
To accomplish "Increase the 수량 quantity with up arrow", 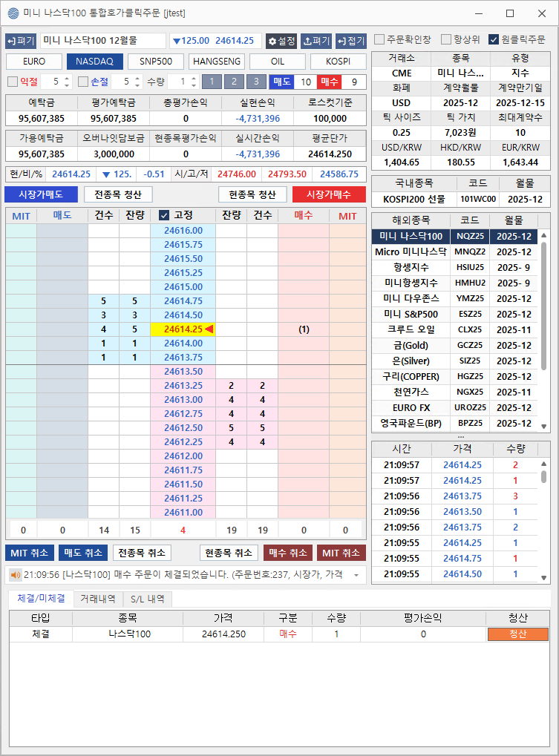I will tap(193, 79).
